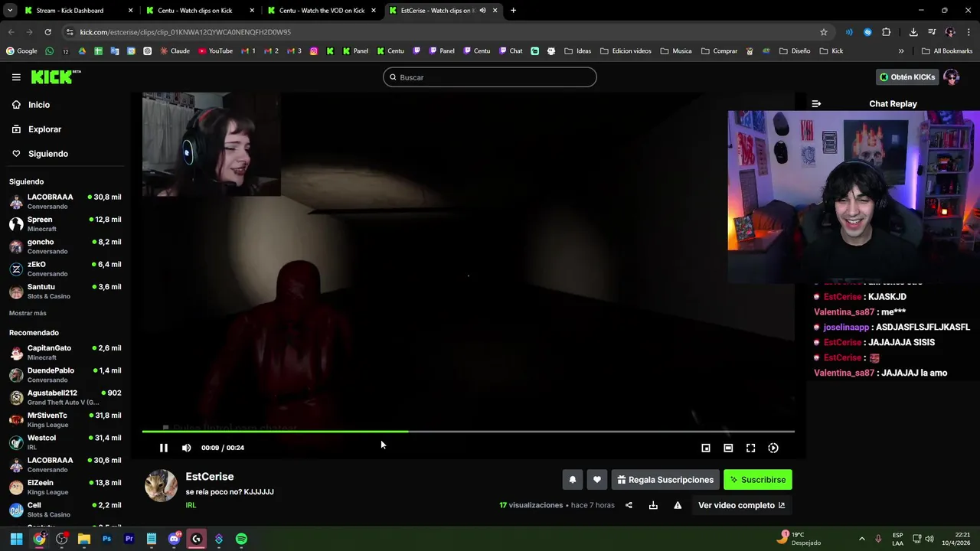Open All Bookmarks folder
The width and height of the screenshot is (980, 551).
coord(947,51)
